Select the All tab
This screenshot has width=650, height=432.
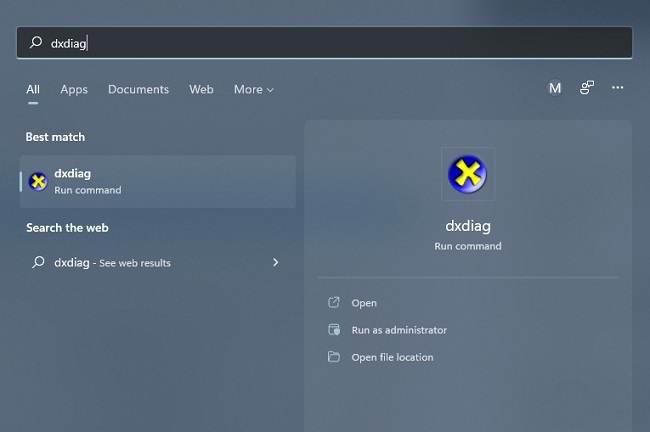coord(33,89)
